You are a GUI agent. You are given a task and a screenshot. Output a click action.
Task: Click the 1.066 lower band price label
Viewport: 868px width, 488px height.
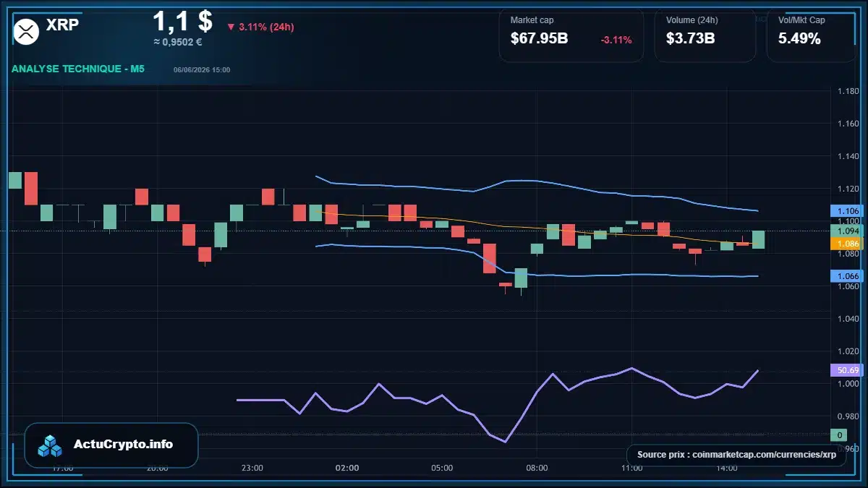(847, 276)
